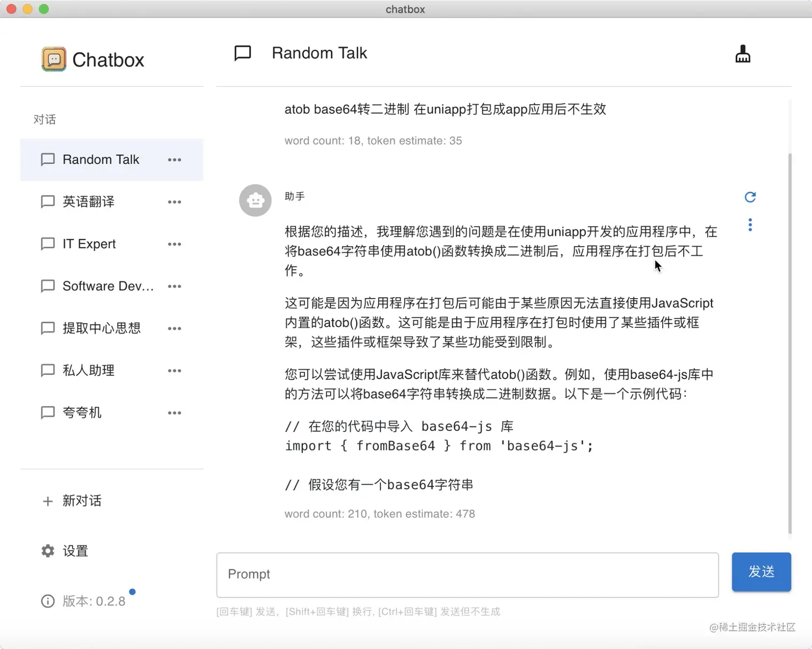
Task: Click the paragraph beginning '您可以尝试使用JavaScript库'
Action: (x=499, y=384)
